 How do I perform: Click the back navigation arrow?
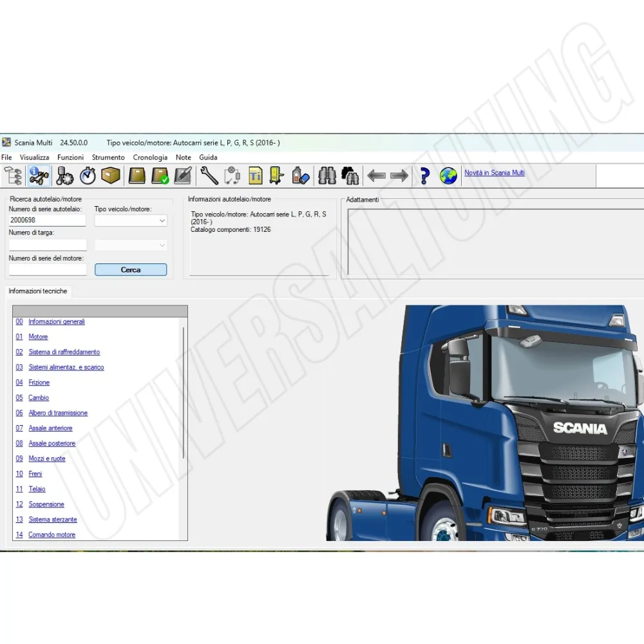(x=377, y=175)
